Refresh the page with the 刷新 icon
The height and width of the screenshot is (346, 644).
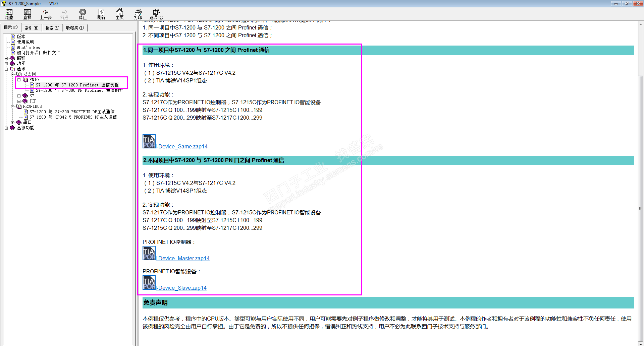click(x=101, y=14)
